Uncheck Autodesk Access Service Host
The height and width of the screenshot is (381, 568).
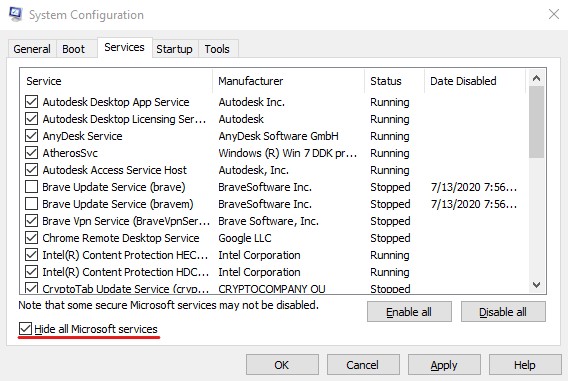click(32, 170)
